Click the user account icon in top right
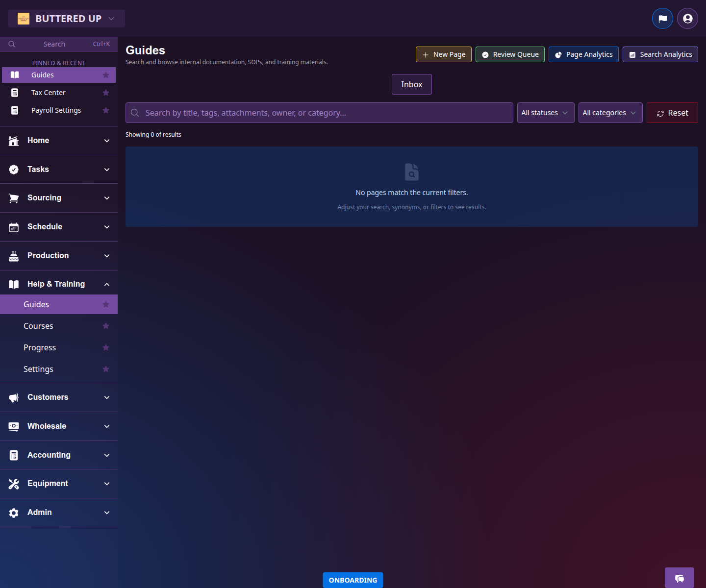 (x=687, y=18)
